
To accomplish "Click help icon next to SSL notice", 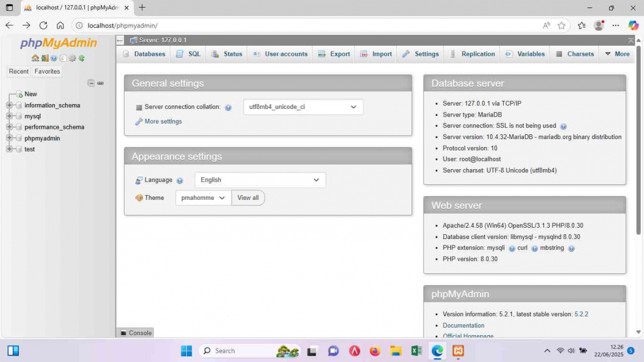I will [x=563, y=126].
